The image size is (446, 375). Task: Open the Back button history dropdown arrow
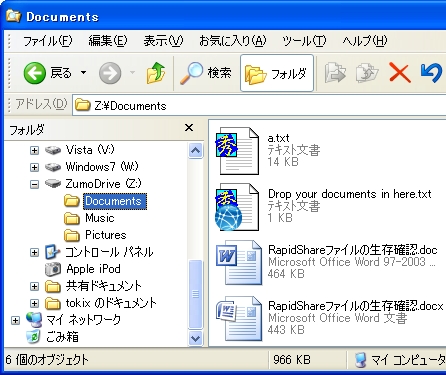point(83,72)
